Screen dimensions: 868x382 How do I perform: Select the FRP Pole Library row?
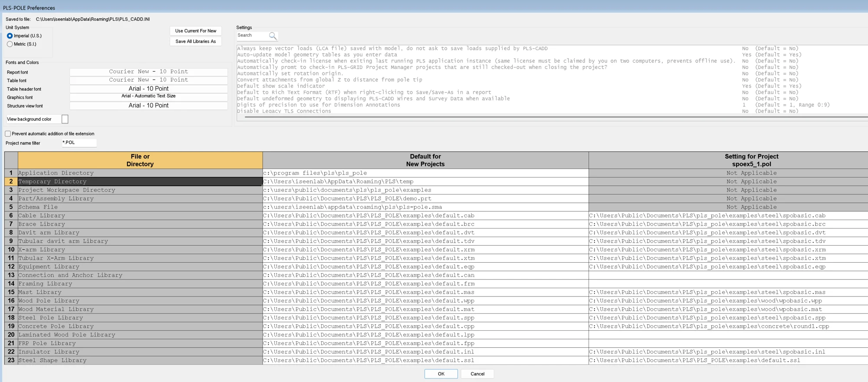click(x=140, y=343)
